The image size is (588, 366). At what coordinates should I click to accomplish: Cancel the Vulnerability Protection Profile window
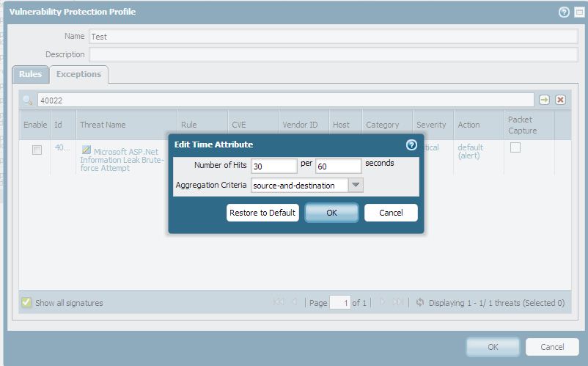[552, 347]
